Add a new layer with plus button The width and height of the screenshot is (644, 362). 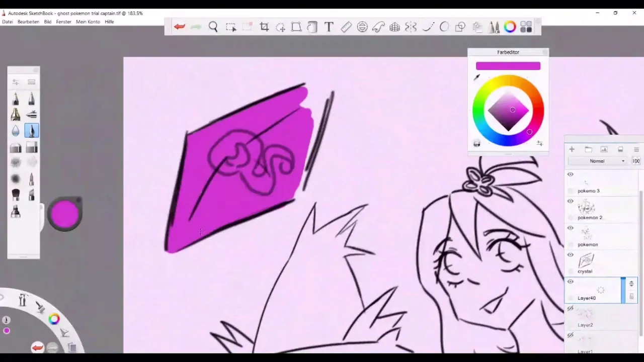(572, 149)
